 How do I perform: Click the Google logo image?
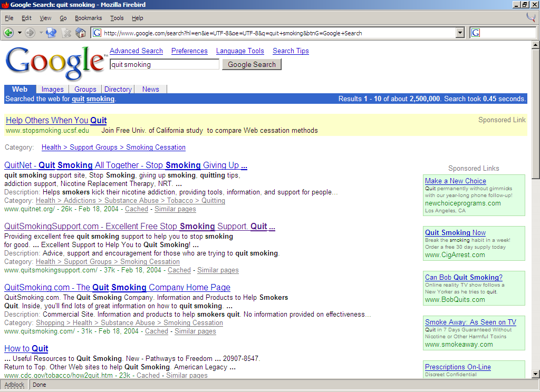54,63
